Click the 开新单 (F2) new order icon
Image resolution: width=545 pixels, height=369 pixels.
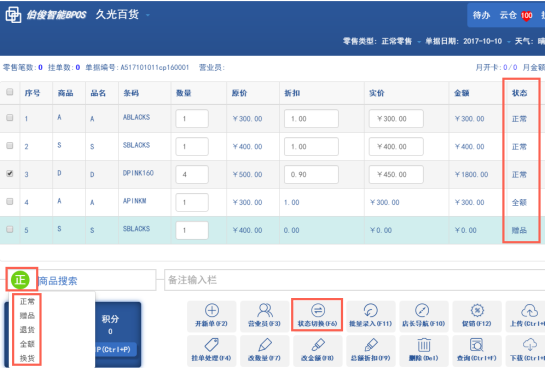click(212, 310)
